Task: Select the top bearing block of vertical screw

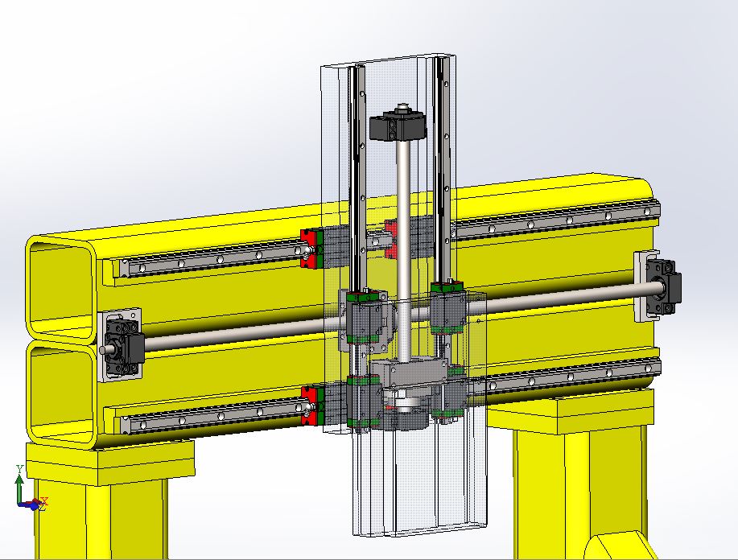Action: (398, 124)
